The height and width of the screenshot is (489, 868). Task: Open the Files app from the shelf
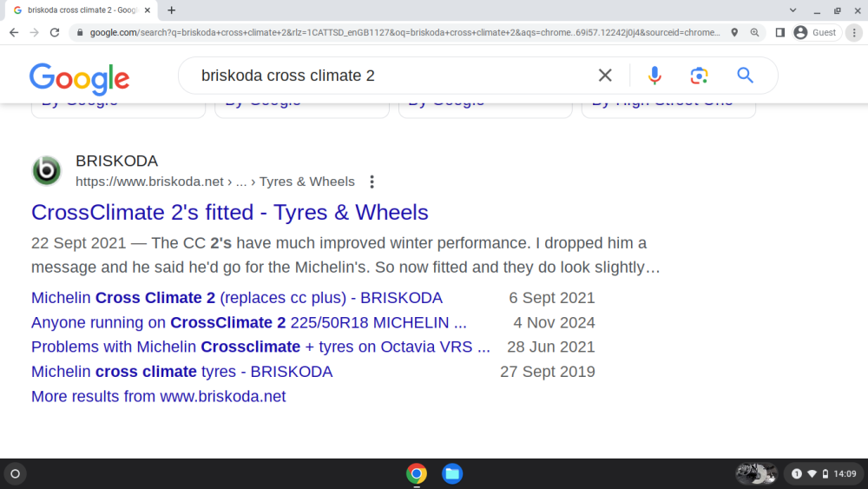(x=452, y=473)
